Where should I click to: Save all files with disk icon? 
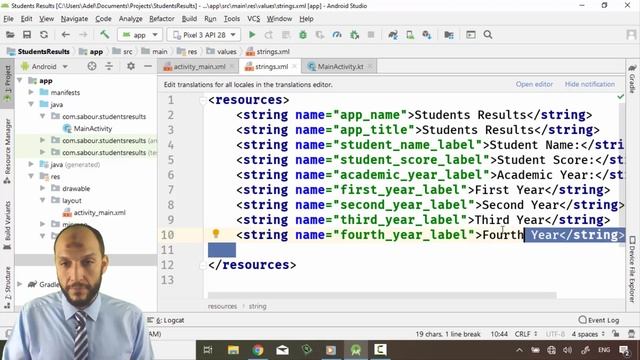click(27, 35)
